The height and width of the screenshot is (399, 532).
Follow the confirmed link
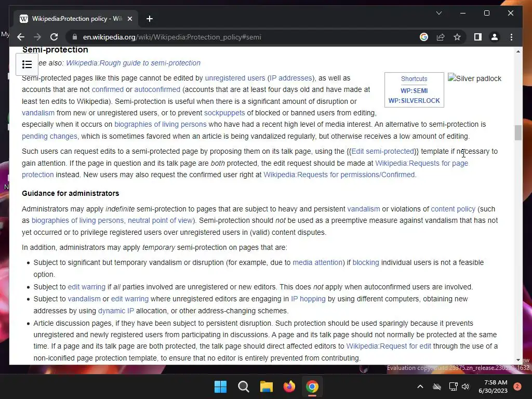108,89
